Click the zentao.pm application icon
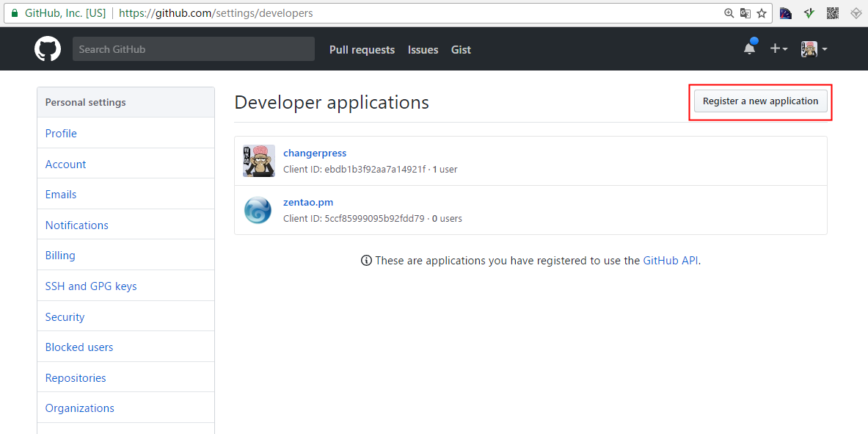Screen dimensions: 868x434 point(258,210)
